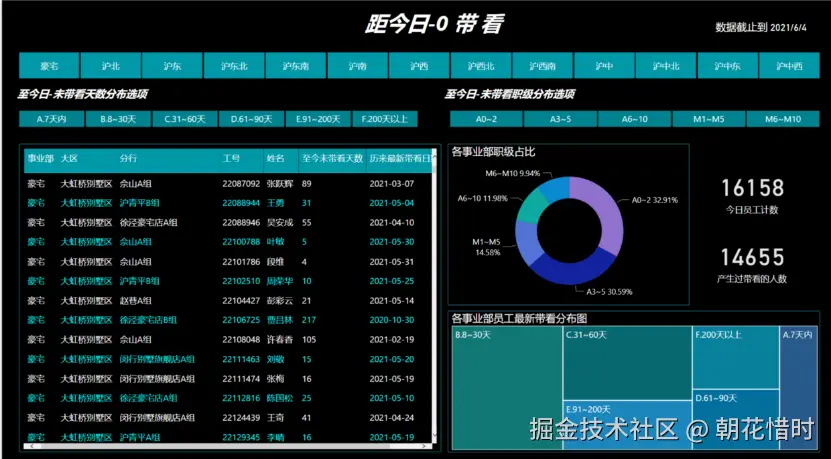This screenshot has width=831, height=459.
Task: Click the name 陈国松 in table
Action: pos(280,398)
